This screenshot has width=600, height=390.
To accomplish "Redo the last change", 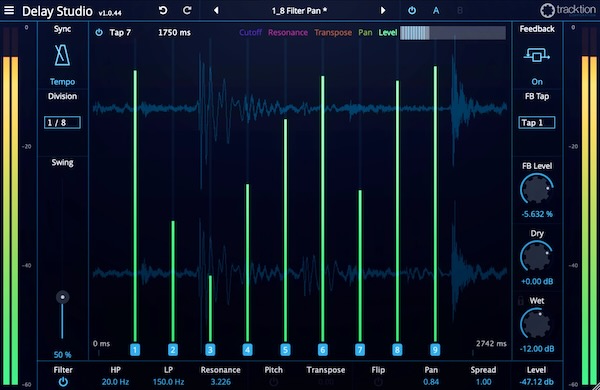I will 187,10.
